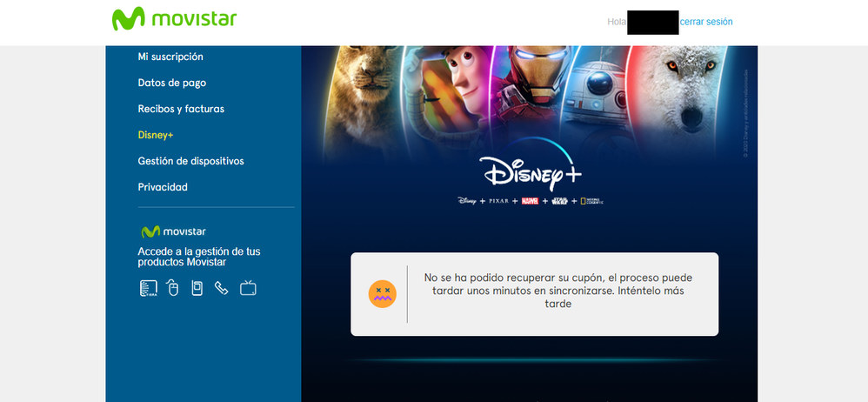Open Mi suscripción menu item
This screenshot has height=402, width=868.
click(x=170, y=57)
